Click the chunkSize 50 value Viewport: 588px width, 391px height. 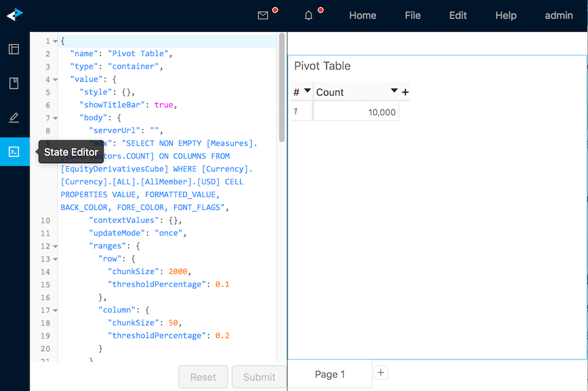(173, 323)
